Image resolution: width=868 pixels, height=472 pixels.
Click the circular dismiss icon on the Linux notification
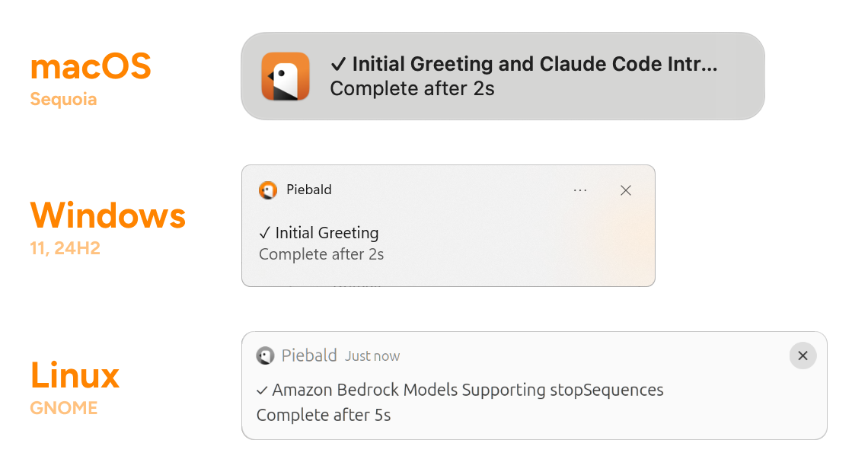pyautogui.click(x=803, y=356)
